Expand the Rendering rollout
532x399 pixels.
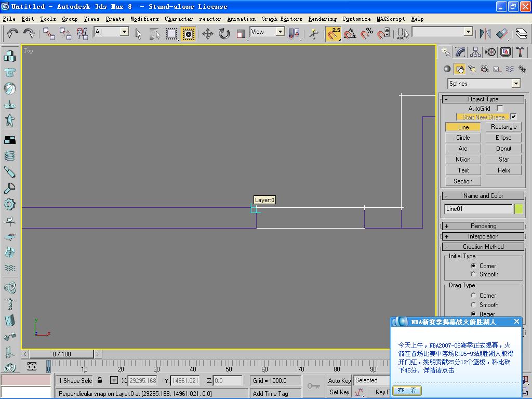pyautogui.click(x=483, y=226)
